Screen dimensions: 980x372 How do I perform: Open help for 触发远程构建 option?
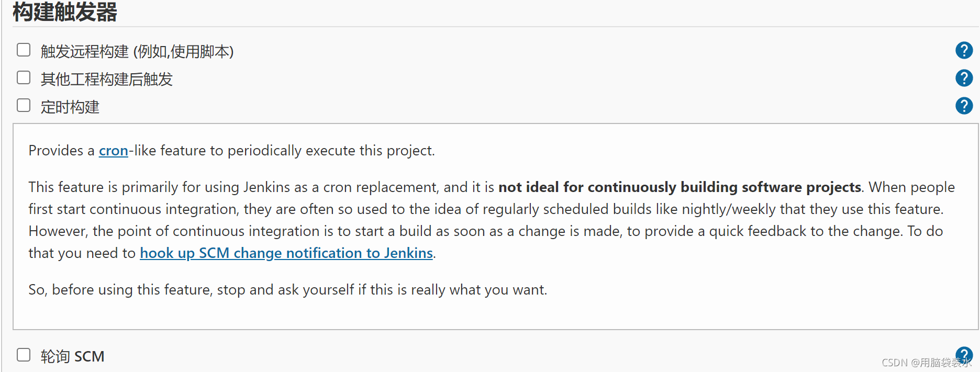point(964,51)
